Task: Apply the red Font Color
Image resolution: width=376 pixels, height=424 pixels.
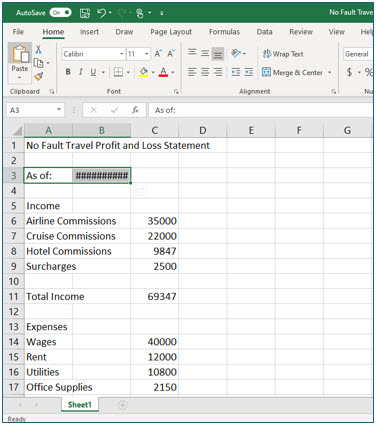Action: (163, 72)
